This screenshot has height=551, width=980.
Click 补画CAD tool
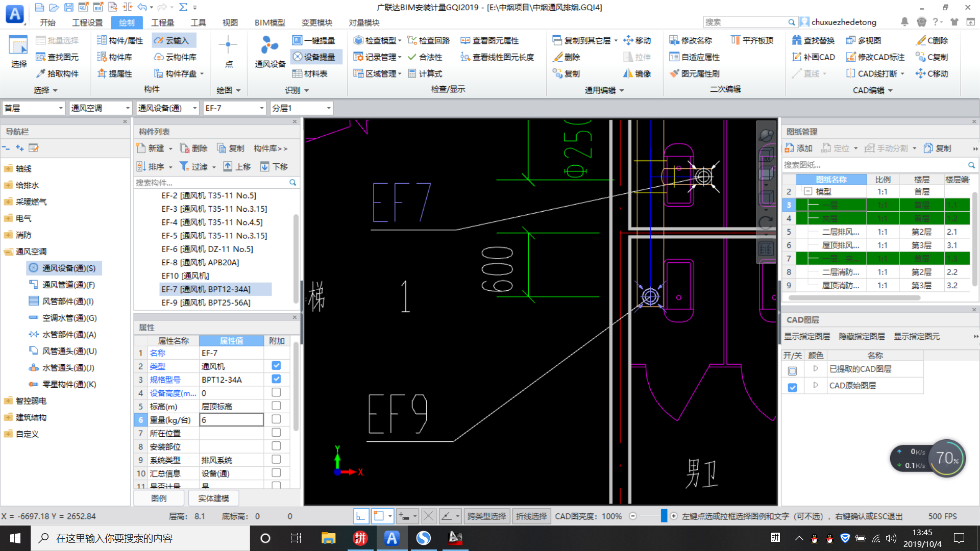click(813, 57)
